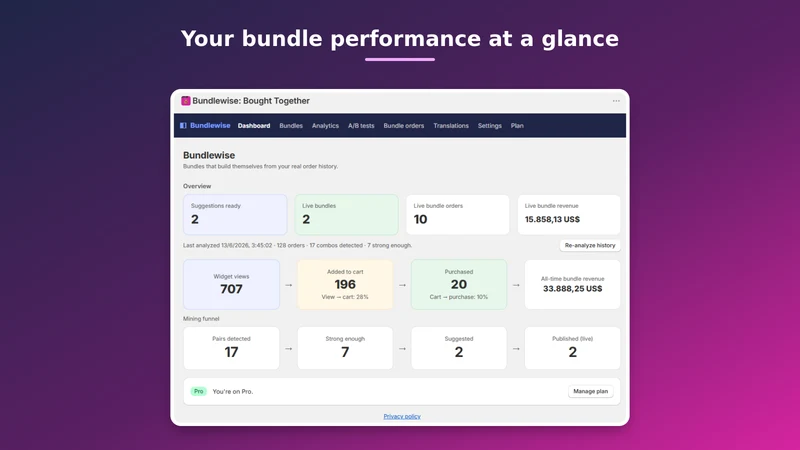Click the Bundlewise logo in the nav bar

tap(205, 126)
